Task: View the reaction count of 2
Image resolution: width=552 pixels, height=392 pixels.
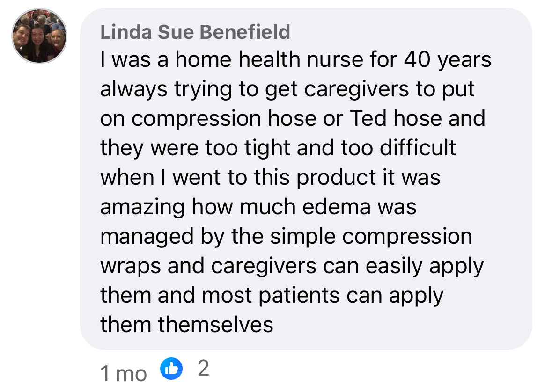Action: pyautogui.click(x=203, y=369)
